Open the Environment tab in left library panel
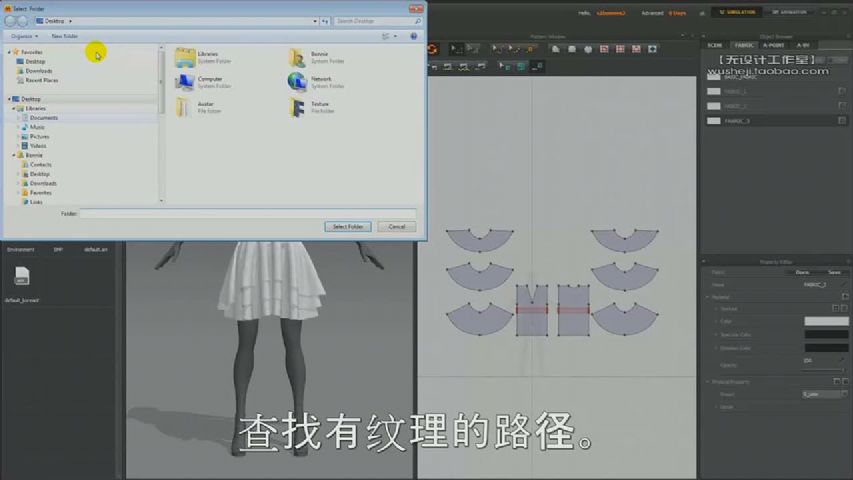Screen dimensions: 853x480 [21, 249]
